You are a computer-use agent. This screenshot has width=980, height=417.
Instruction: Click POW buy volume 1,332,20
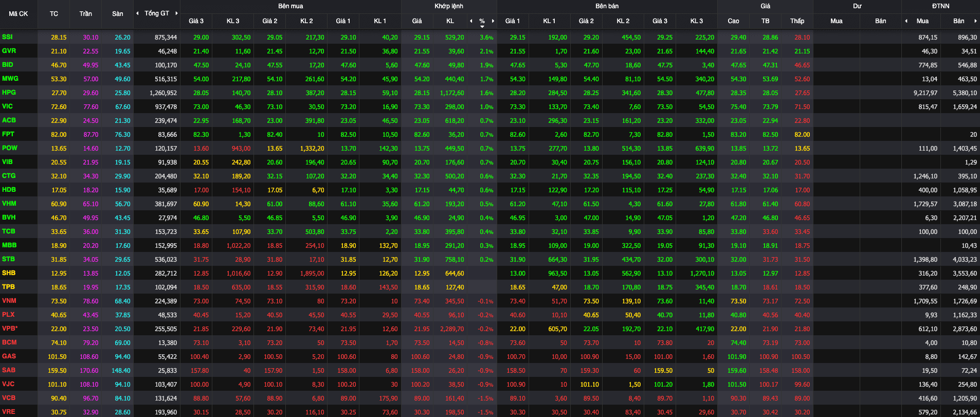(x=312, y=149)
